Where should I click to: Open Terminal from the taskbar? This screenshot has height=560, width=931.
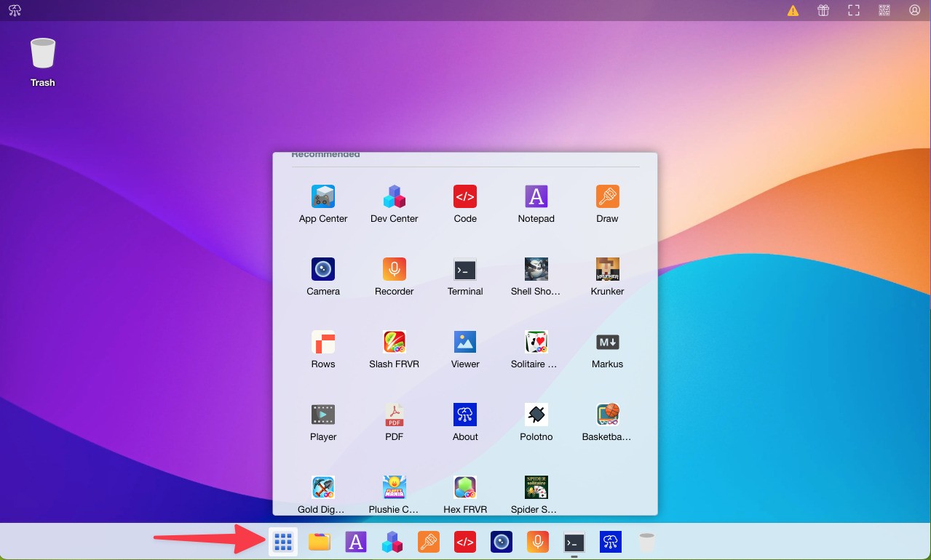[x=574, y=542]
